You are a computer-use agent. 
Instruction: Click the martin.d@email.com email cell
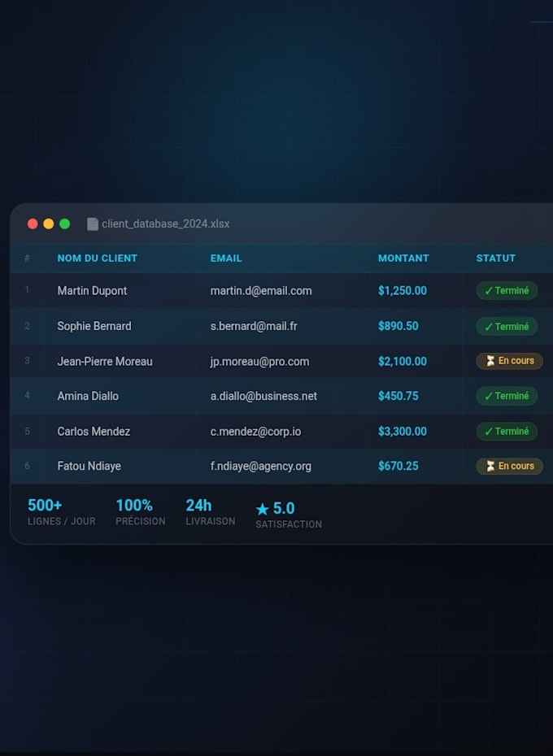pos(261,291)
